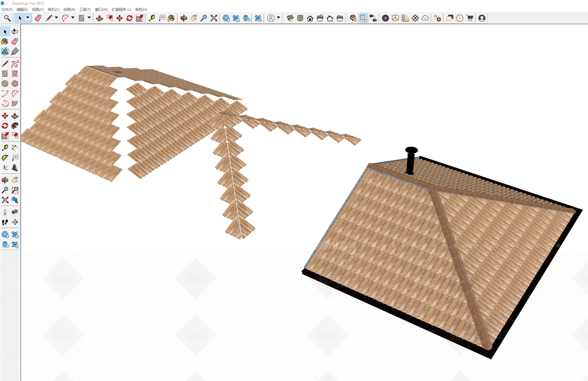Image resolution: width=588 pixels, height=381 pixels.
Task: Expand the Line tool dropdown arrow
Action: coord(56,18)
